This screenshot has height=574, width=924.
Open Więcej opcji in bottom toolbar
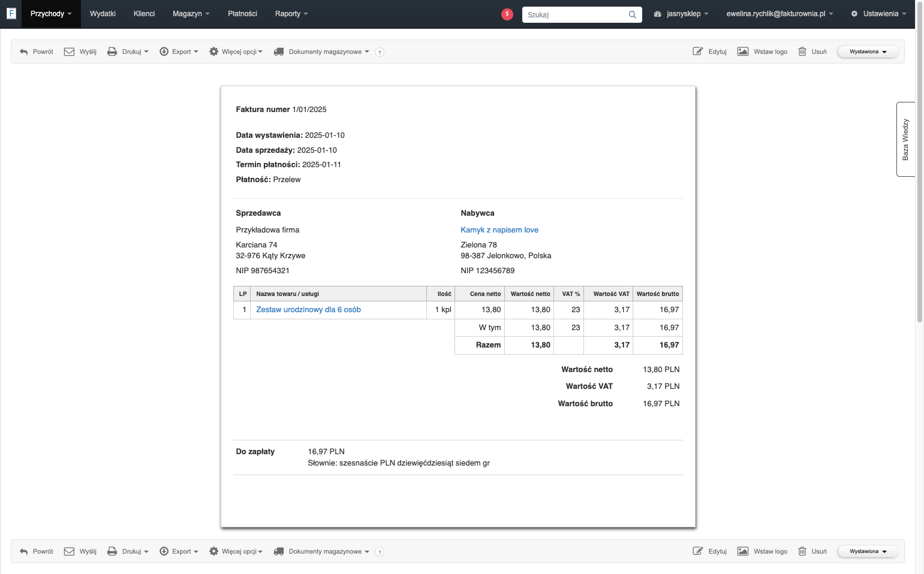tap(236, 551)
